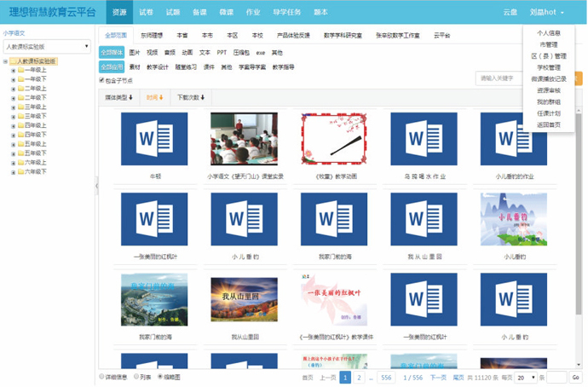Select the 全部媒体 filter toggle
588x387 pixels.
pos(112,53)
